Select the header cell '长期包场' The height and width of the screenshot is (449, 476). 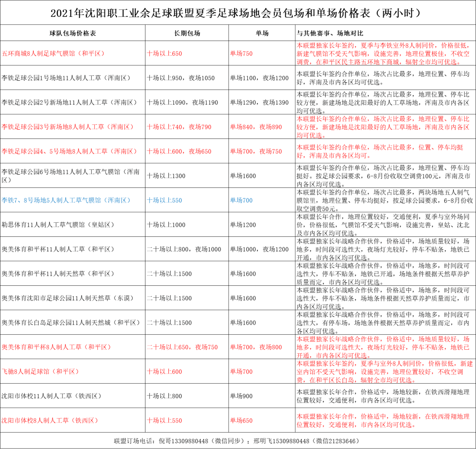[x=187, y=34]
